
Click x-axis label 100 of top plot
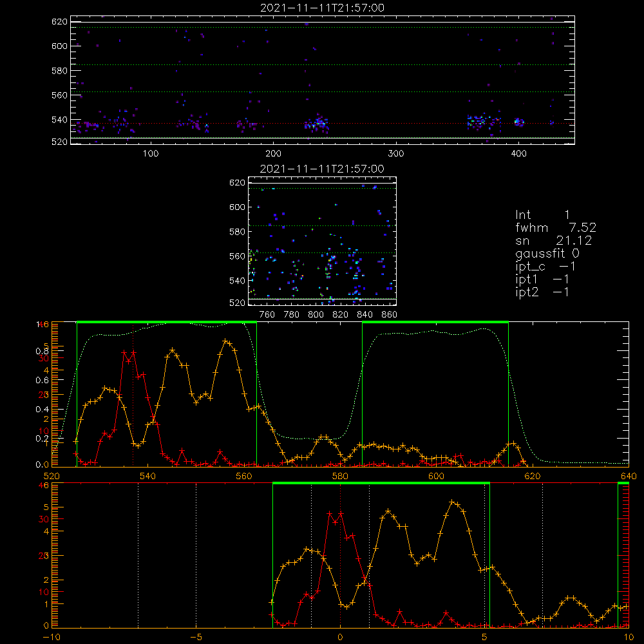[x=151, y=154]
